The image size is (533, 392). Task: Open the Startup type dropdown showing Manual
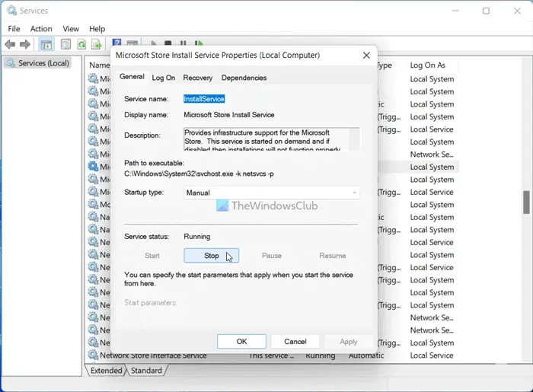[272, 193]
